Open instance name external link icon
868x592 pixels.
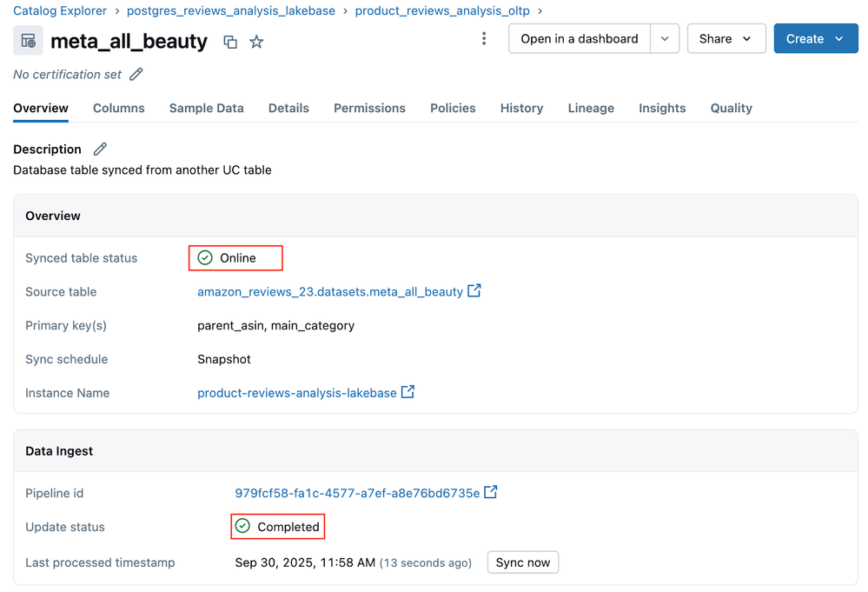pos(407,392)
